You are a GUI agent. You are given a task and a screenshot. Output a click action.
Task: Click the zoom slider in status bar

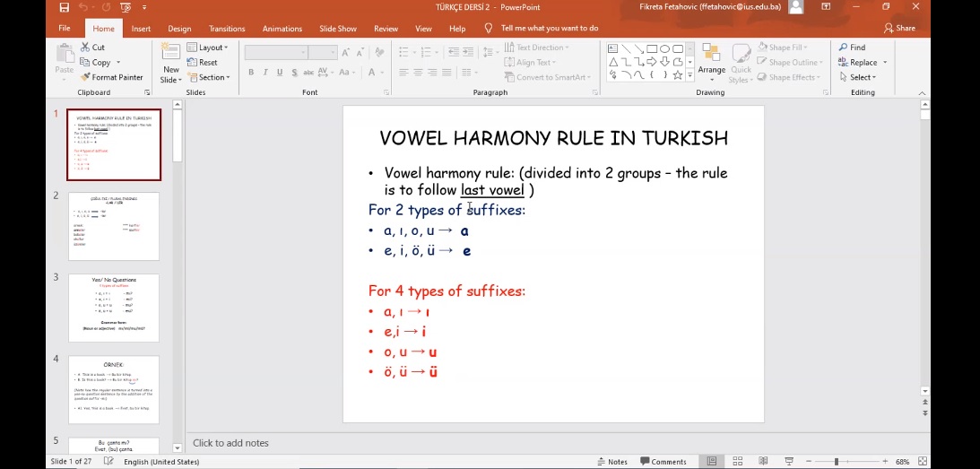coord(837,462)
